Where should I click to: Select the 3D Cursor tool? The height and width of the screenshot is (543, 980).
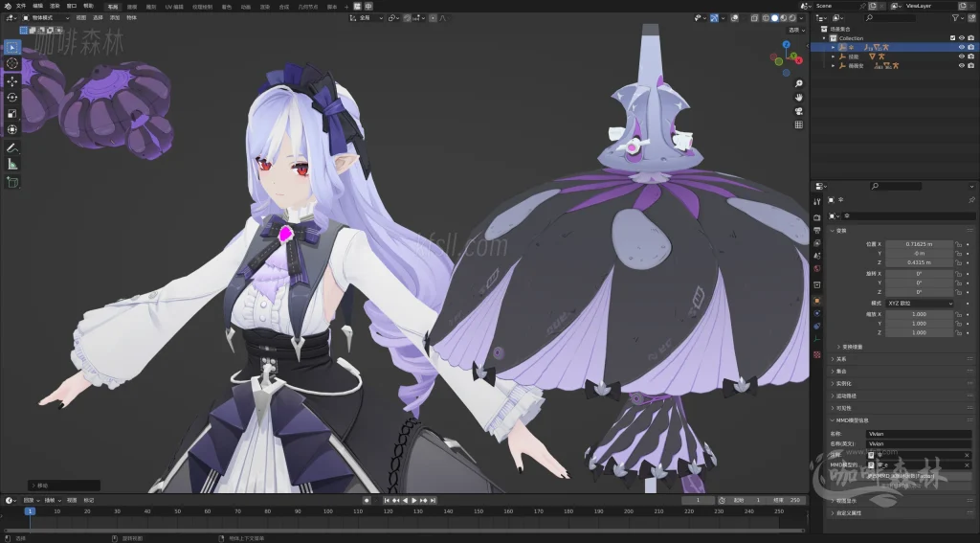(11, 63)
